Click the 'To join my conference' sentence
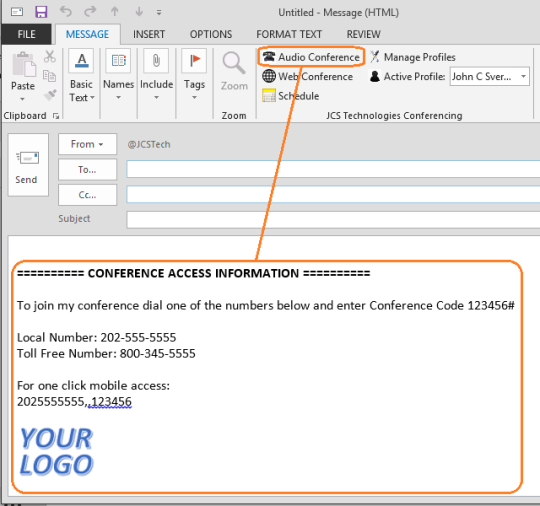Screen dimensions: 540x506 point(266,306)
